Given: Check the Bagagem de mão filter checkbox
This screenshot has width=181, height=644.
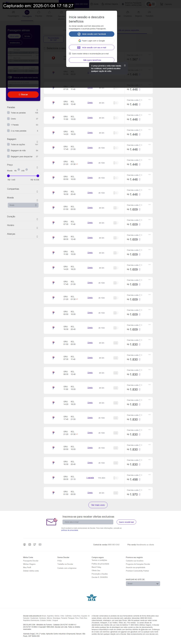Looking at the screenshot, I should pyautogui.click(x=8, y=151).
